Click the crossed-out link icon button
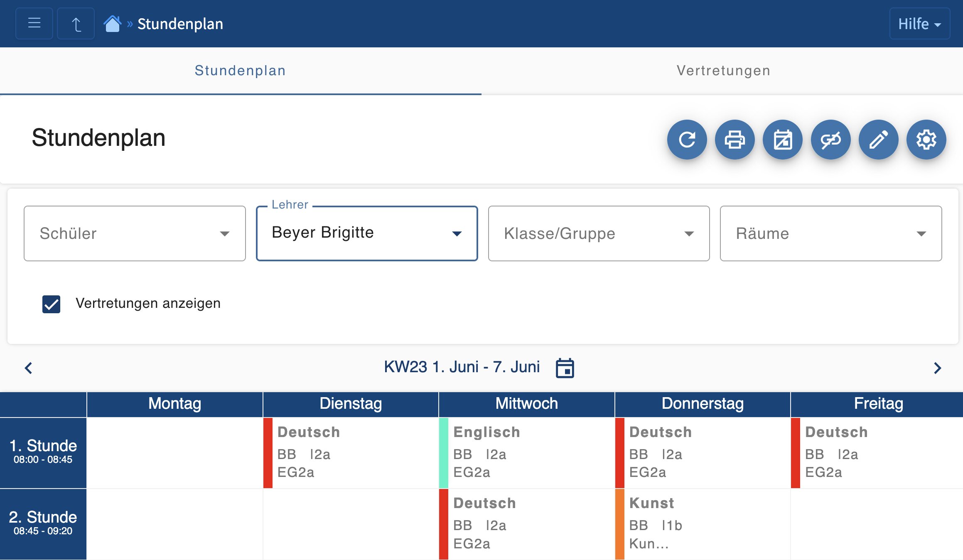Screen dimensions: 963x560 [x=830, y=140]
